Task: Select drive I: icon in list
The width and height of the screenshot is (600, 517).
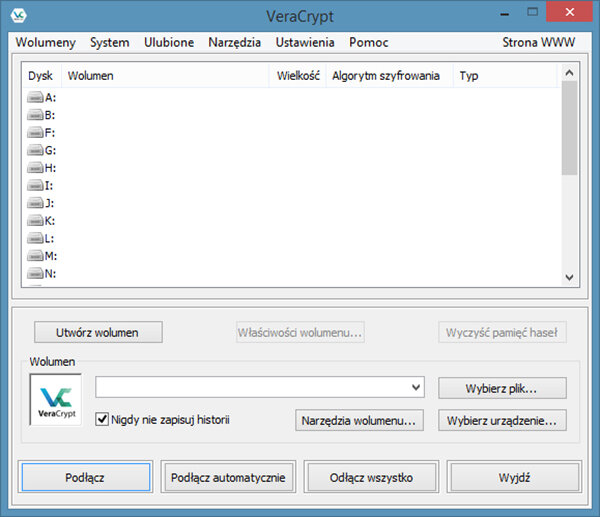Action: [35, 186]
